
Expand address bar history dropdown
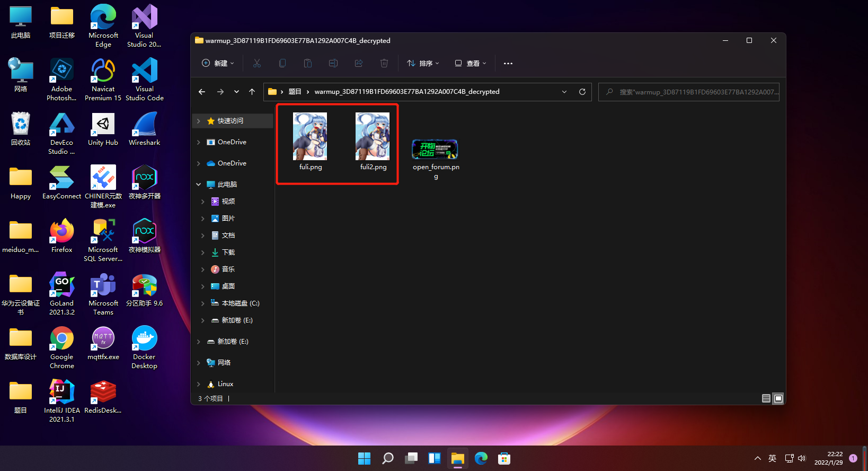(x=564, y=92)
